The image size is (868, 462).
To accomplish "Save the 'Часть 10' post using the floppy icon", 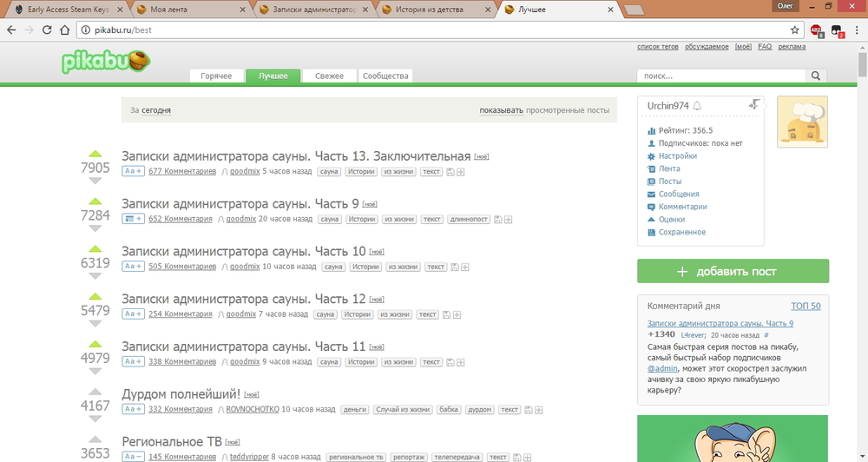I will (454, 267).
